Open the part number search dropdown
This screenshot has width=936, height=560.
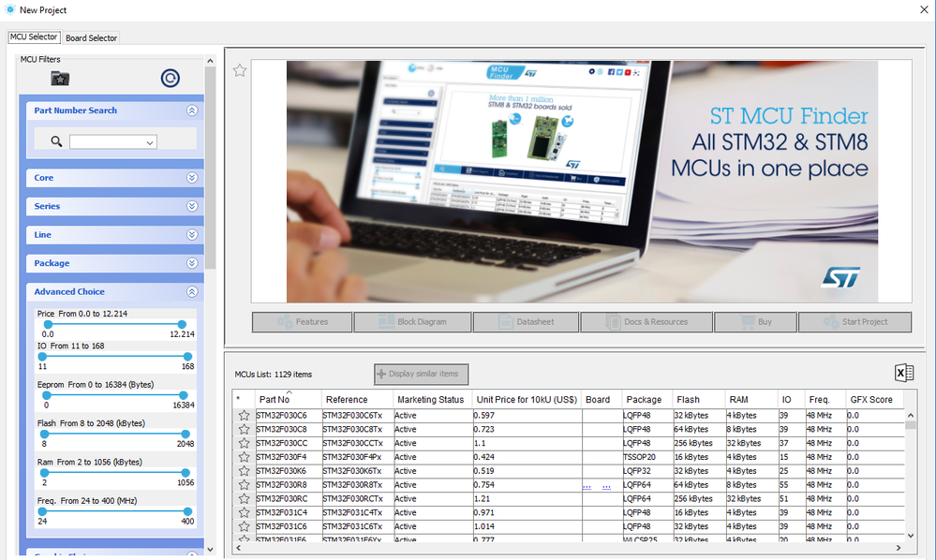150,142
